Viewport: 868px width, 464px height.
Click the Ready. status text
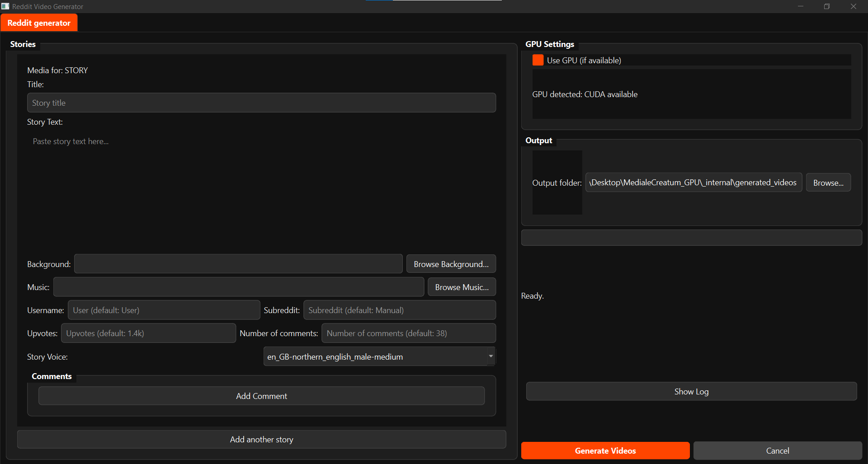click(x=532, y=295)
